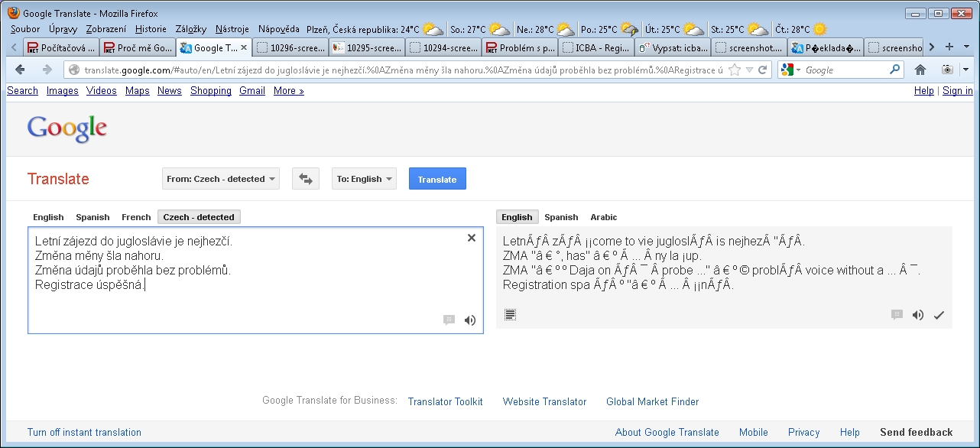Click Send feedback

pos(917,432)
